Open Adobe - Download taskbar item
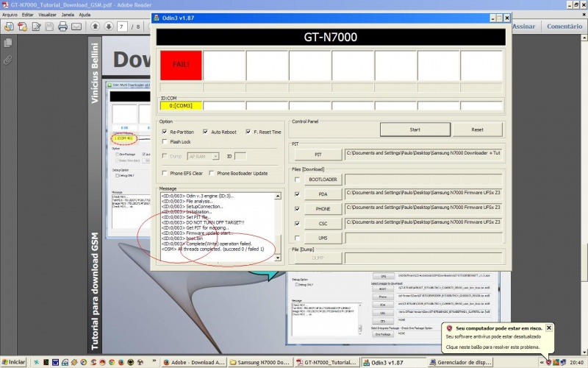Screen dimensions: 588x368 (194, 362)
